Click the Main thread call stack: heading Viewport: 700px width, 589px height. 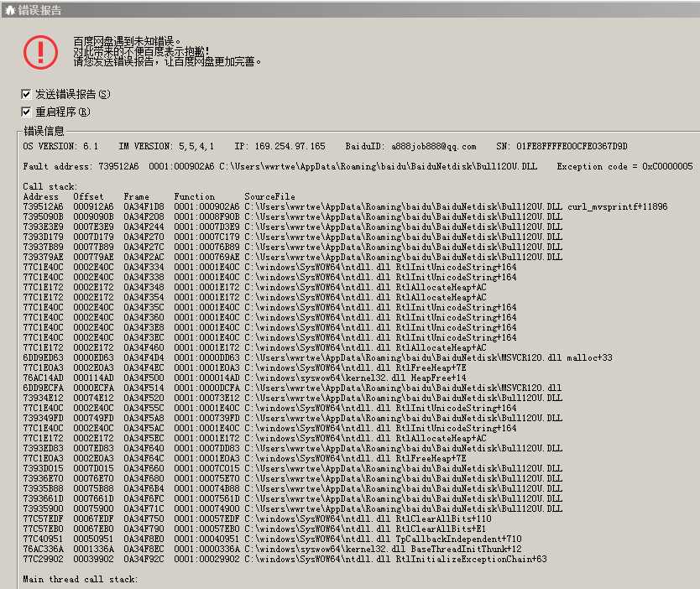pyautogui.click(x=81, y=579)
